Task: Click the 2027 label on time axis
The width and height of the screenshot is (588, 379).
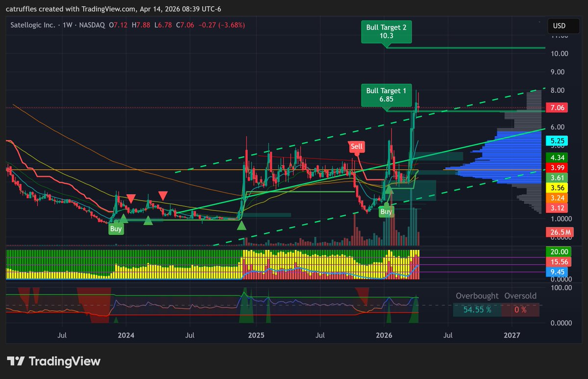Action: point(512,336)
